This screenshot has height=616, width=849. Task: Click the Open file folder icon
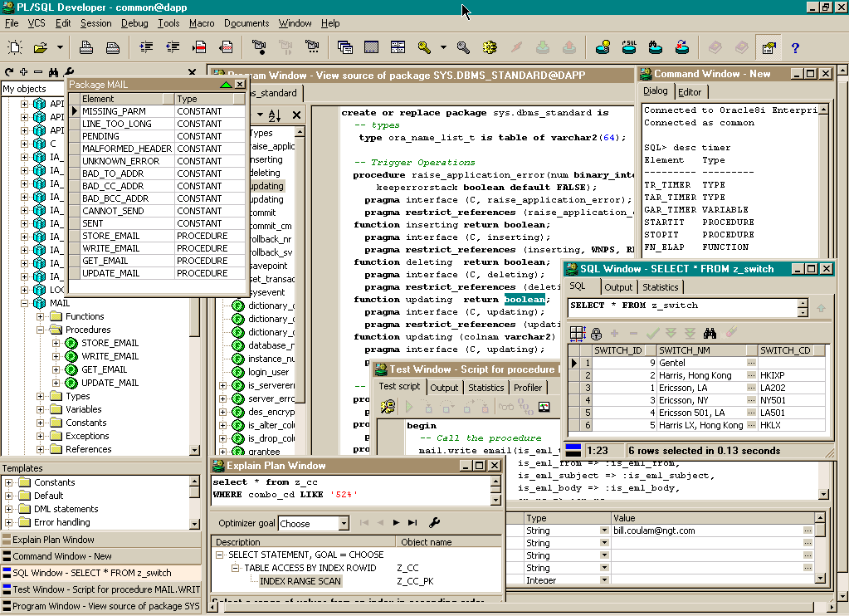41,47
